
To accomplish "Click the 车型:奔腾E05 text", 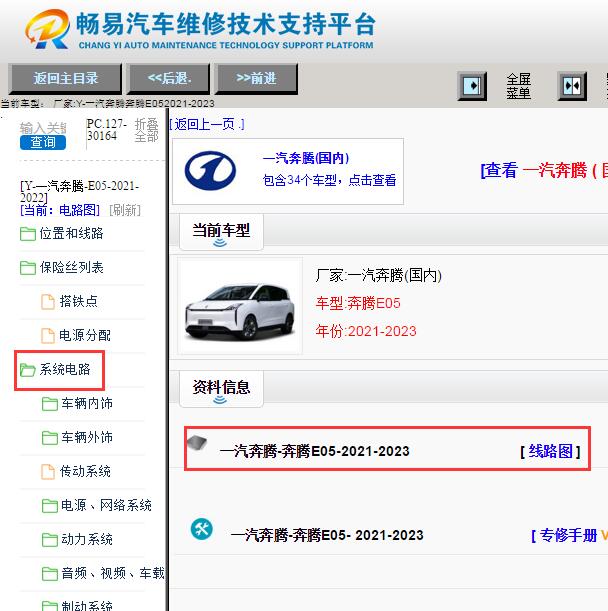I will click(x=358, y=303).
